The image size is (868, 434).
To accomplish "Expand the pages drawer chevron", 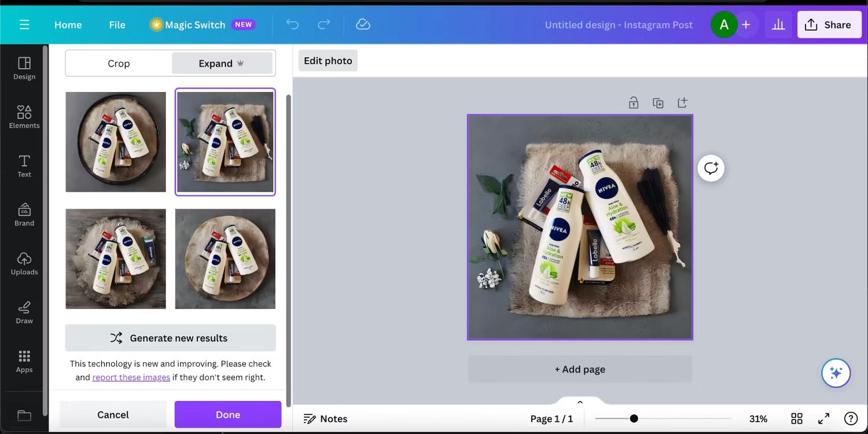I will pos(580,402).
